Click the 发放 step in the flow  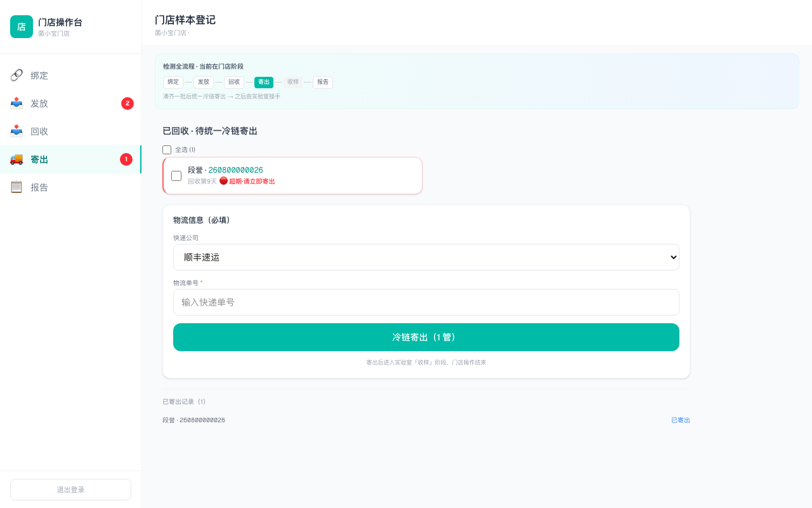(204, 82)
